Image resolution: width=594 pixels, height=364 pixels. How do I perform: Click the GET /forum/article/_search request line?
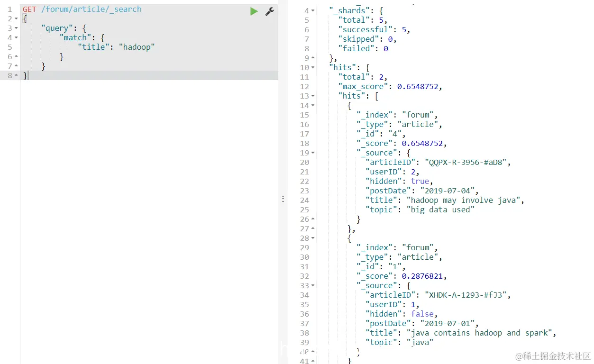click(x=82, y=9)
